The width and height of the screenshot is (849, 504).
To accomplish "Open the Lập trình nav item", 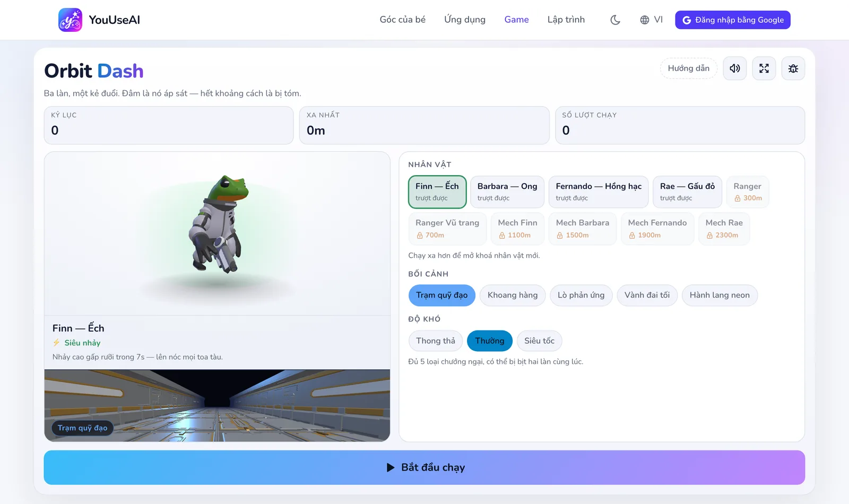I will tap(566, 20).
